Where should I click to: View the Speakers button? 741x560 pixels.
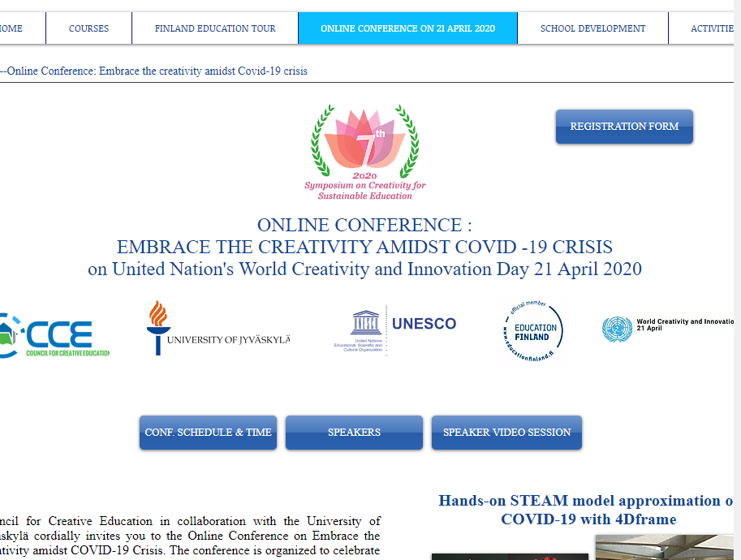coord(354,433)
